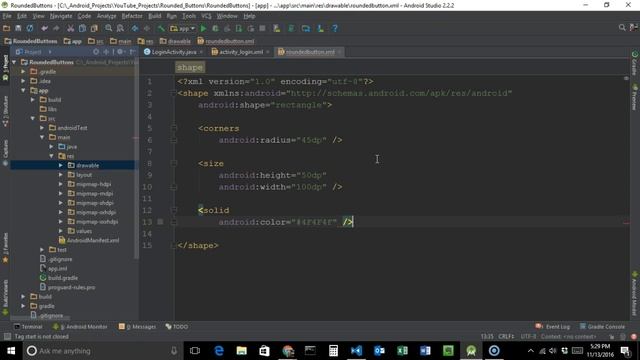Collapse the app folder node
Viewport: 640px width, 360px height.
[x=24, y=90]
